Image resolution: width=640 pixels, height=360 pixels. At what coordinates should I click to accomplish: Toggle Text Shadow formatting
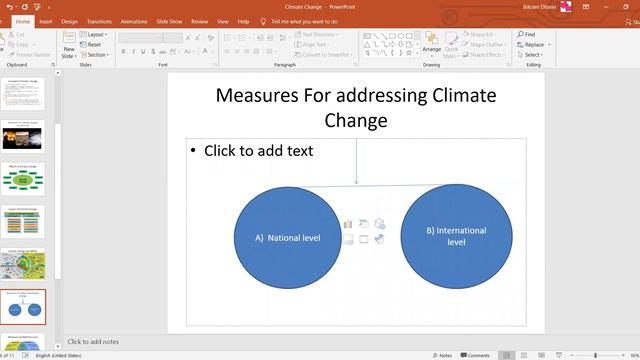[x=153, y=51]
